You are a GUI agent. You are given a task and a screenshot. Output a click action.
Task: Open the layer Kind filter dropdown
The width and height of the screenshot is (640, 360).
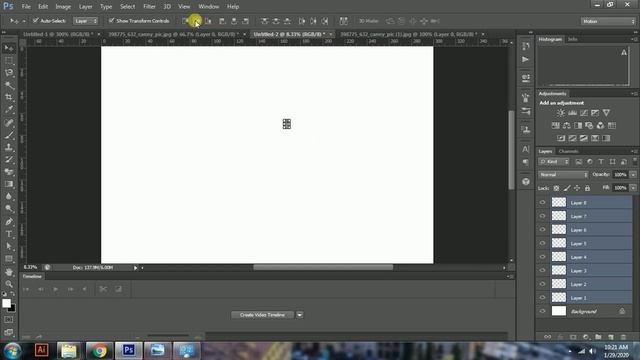click(x=553, y=162)
